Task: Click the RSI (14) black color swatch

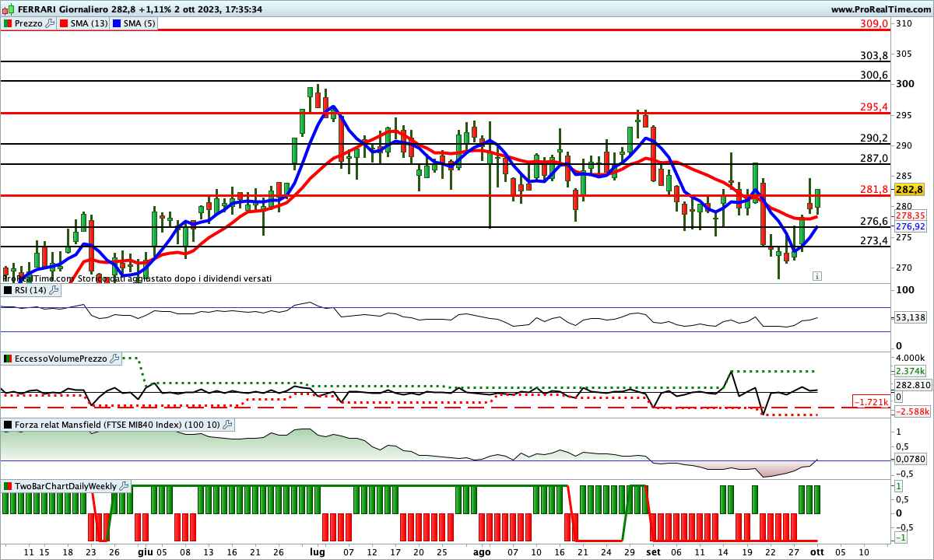Action: click(x=9, y=290)
